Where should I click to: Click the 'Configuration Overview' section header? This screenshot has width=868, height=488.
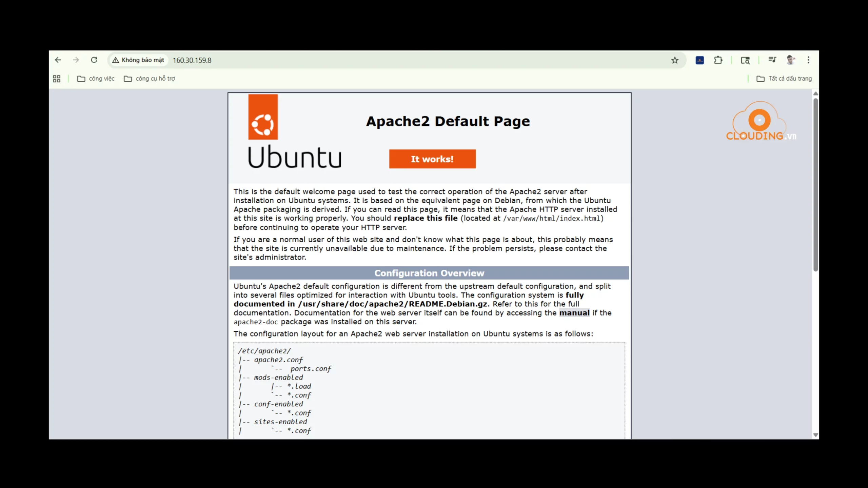pyautogui.click(x=429, y=273)
